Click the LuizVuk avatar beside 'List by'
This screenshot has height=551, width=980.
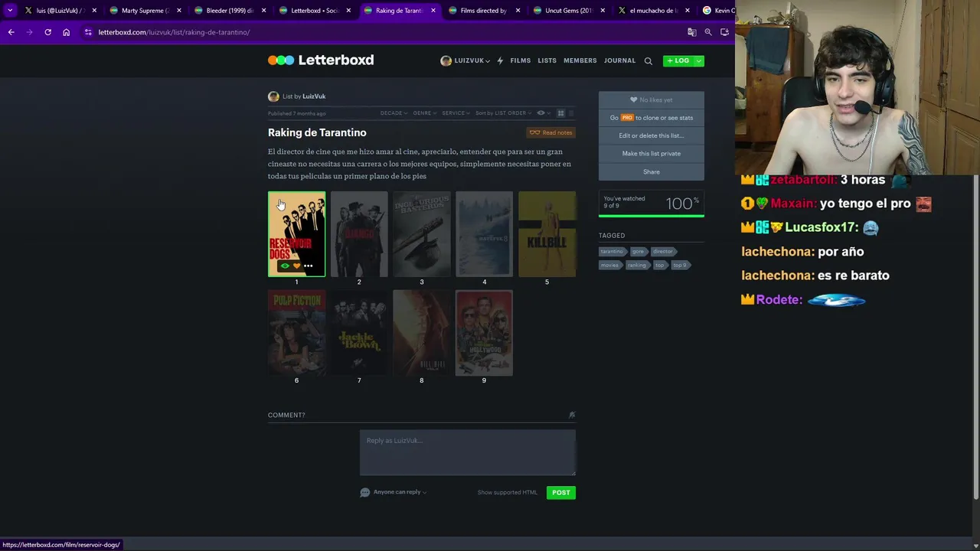273,96
